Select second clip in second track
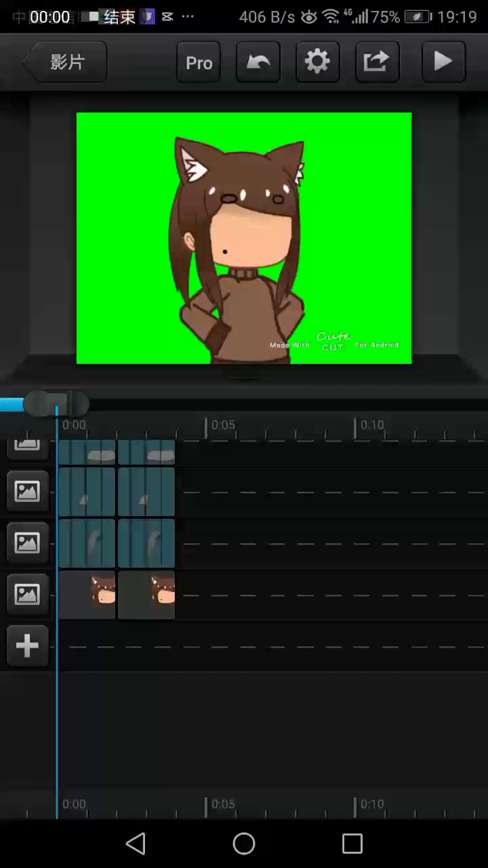The height and width of the screenshot is (868, 488). 146,492
